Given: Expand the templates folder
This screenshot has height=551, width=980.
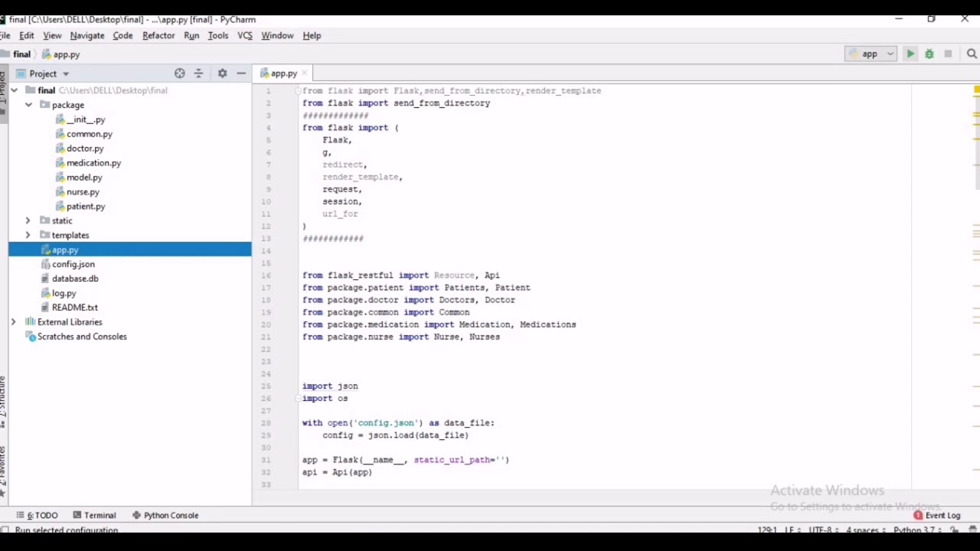Looking at the screenshot, I should pos(28,235).
